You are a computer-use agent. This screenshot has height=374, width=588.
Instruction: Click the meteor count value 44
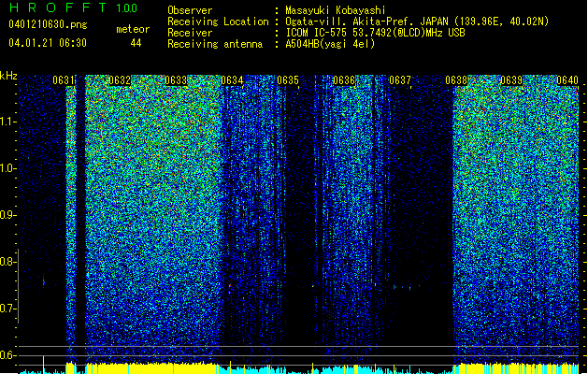(x=136, y=43)
